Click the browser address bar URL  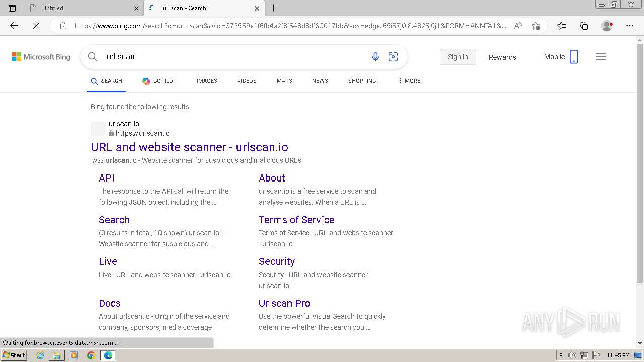point(290,26)
